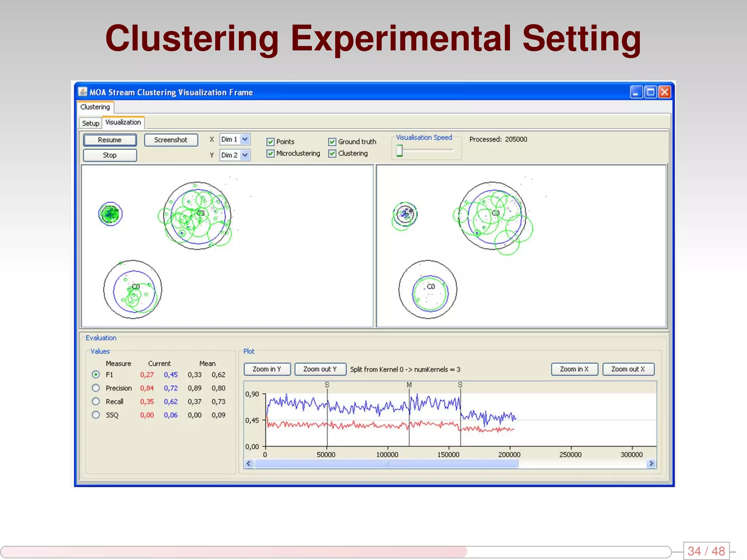This screenshot has height=560, width=747.
Task: Click Zoom out Y button
Action: coord(320,369)
